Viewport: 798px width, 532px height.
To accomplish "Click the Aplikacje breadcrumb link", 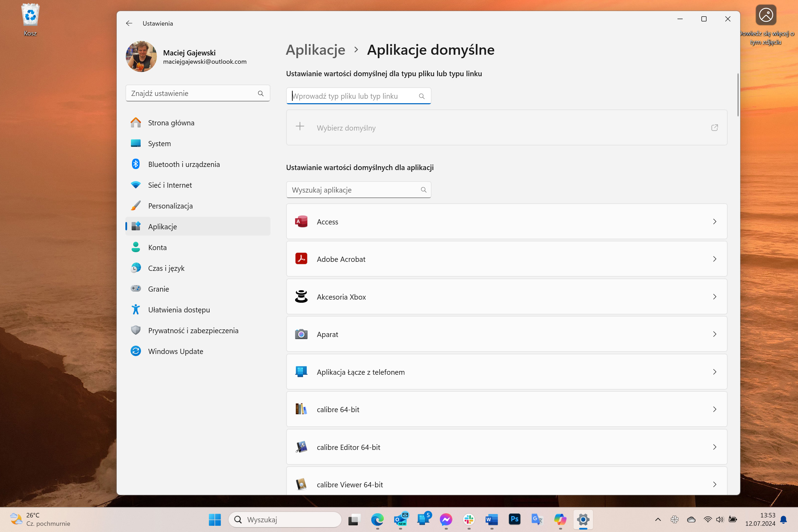I will coord(316,50).
